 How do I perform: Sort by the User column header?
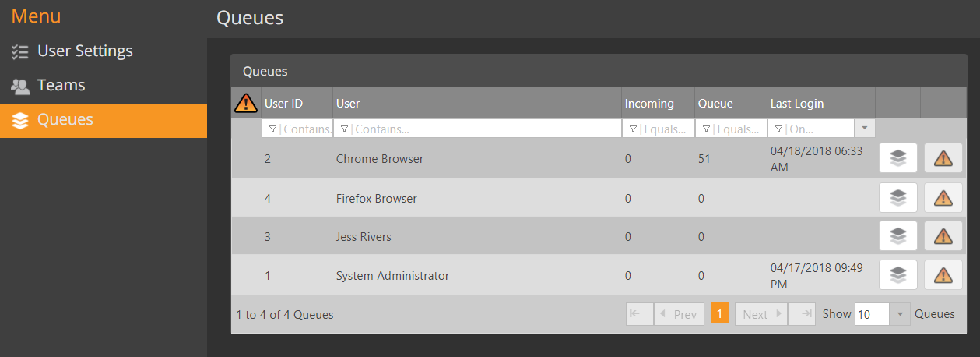[348, 103]
